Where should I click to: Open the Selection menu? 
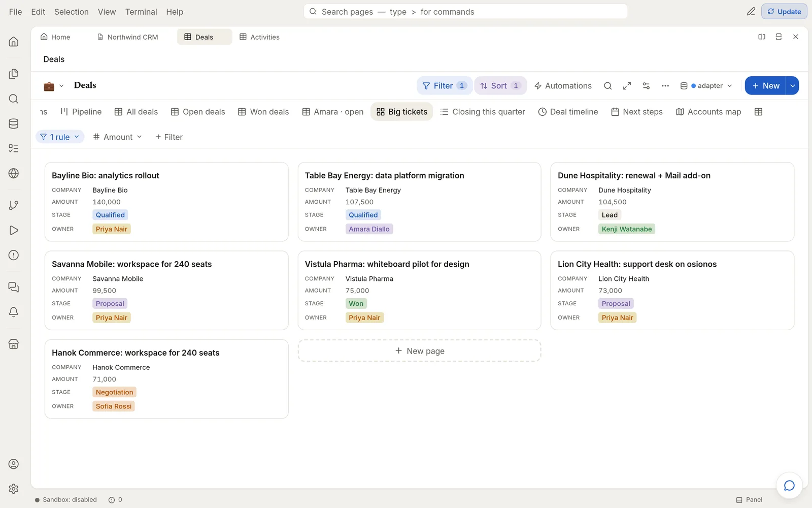[72, 12]
